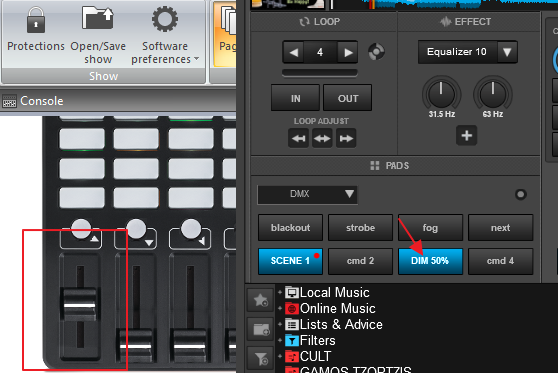Open the Equalizer 10 effect dropdown arrow

(507, 52)
